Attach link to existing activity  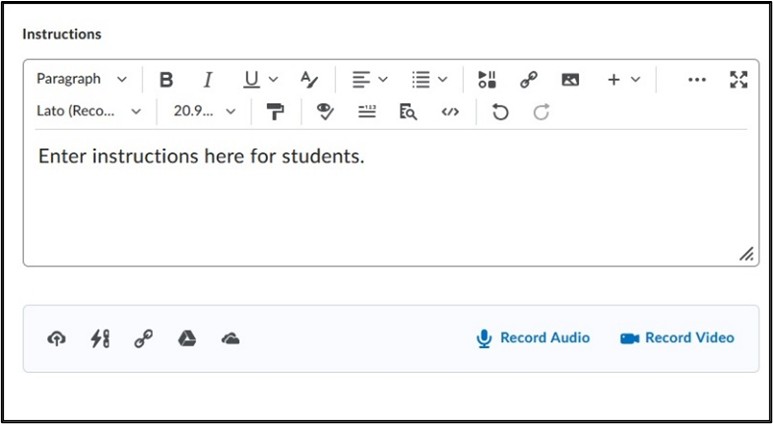[100, 338]
